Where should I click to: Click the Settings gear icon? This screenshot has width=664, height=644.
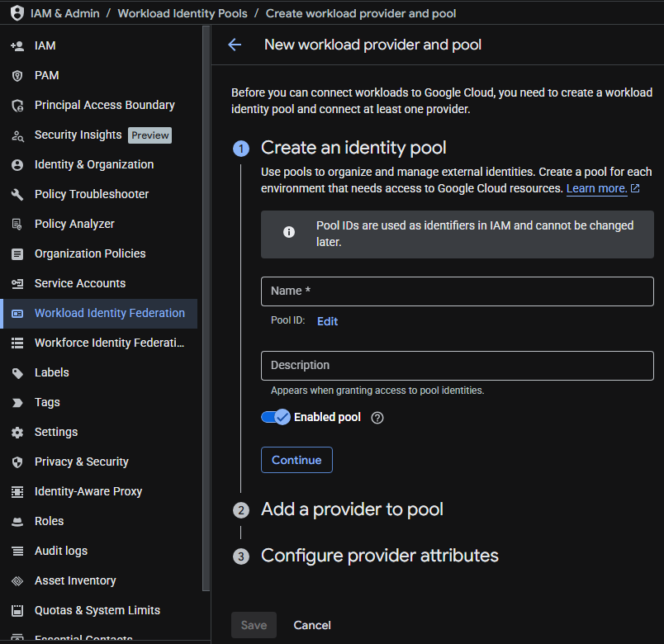[17, 432]
